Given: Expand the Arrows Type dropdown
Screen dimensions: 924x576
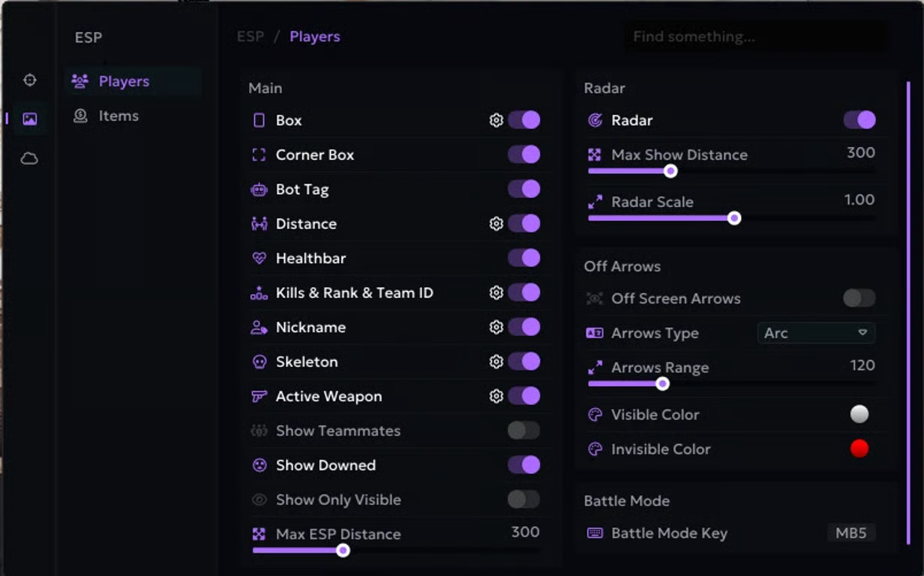Looking at the screenshot, I should (x=816, y=333).
